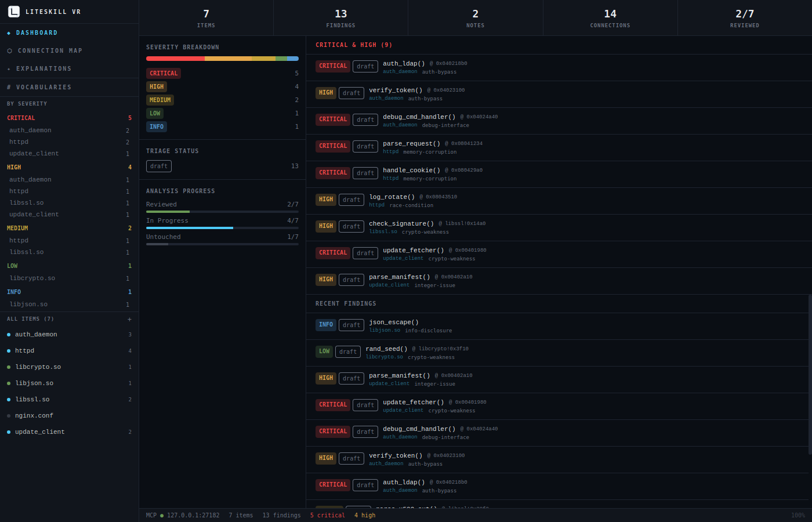The image size is (812, 522).
Task: Collapse the INFO group in By Severity
Action: point(69,292)
